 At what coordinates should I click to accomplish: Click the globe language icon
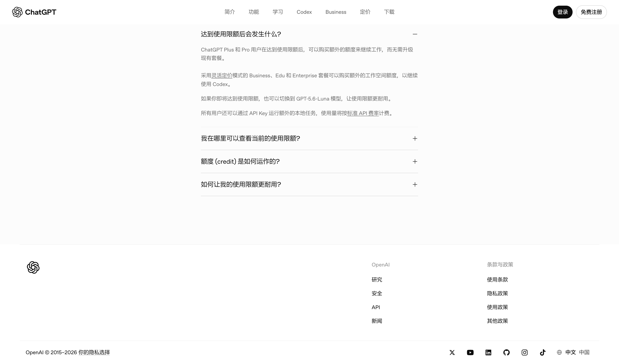point(559,352)
